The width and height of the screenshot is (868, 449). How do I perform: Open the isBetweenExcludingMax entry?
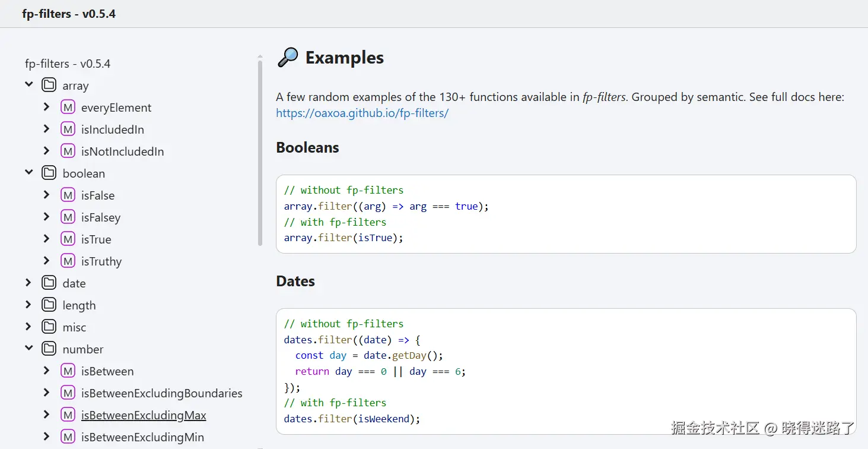click(x=144, y=415)
